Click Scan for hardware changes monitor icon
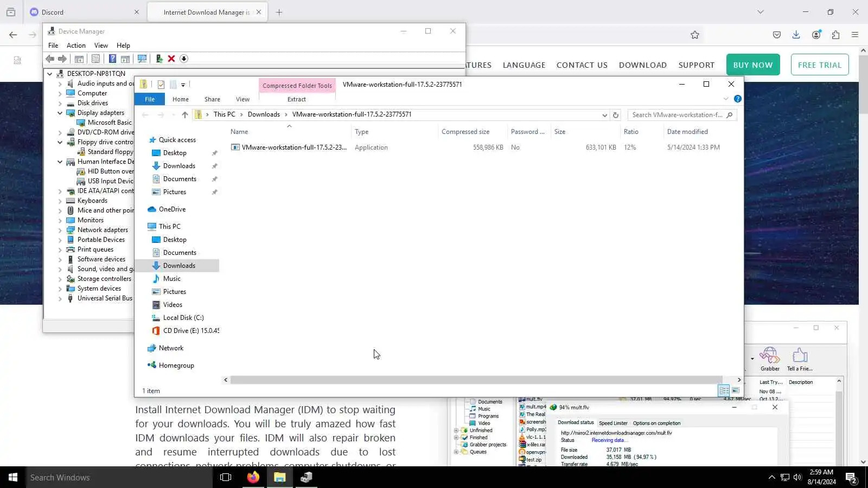 [x=142, y=59]
